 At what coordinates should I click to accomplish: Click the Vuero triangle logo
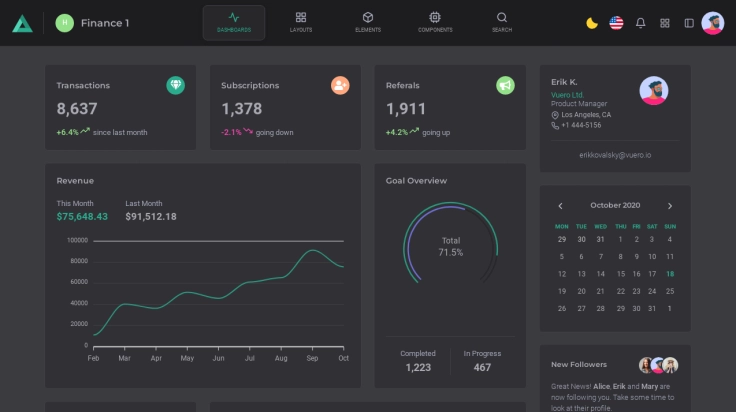pyautogui.click(x=22, y=23)
